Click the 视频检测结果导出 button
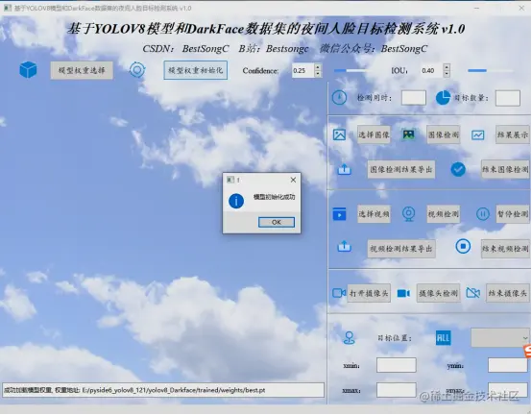 [401, 249]
